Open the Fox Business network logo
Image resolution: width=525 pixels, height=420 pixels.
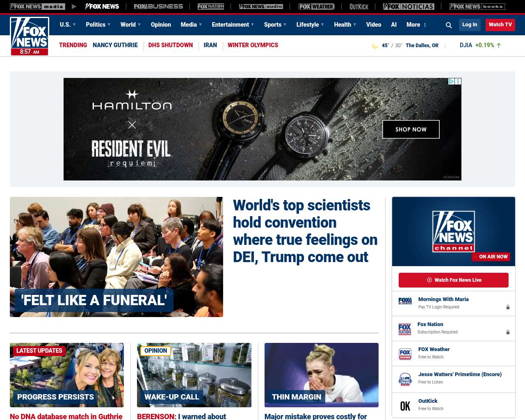tap(158, 7)
